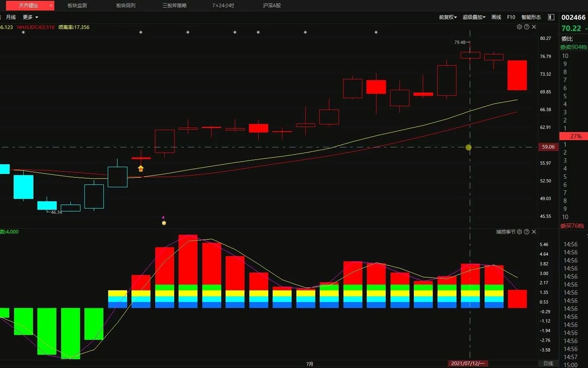The height and width of the screenshot is (368, 588).
Task: Open the 智能形态 pattern tool
Action: point(531,17)
